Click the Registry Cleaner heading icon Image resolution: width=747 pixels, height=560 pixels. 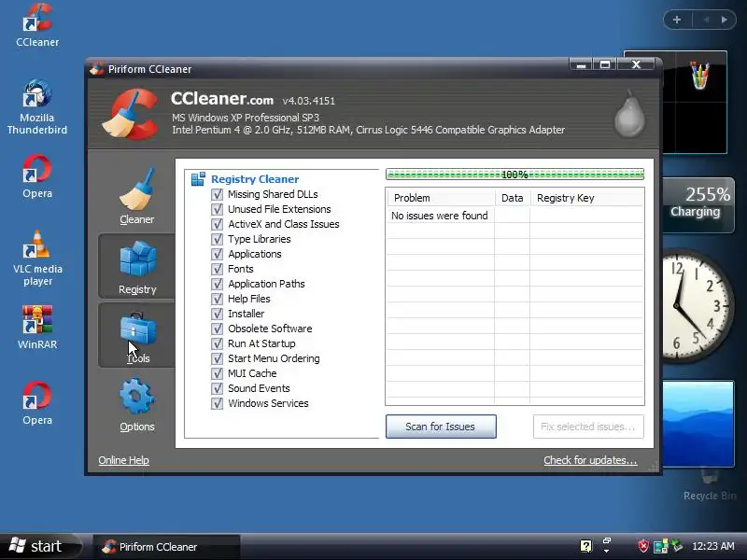tap(198, 179)
